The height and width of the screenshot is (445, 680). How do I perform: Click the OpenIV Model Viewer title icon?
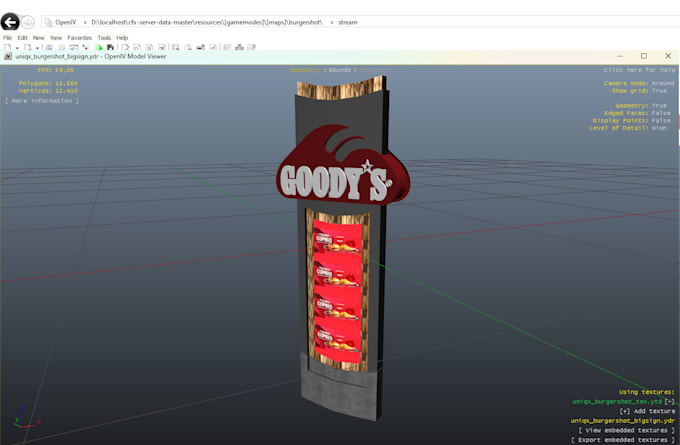pyautogui.click(x=8, y=56)
